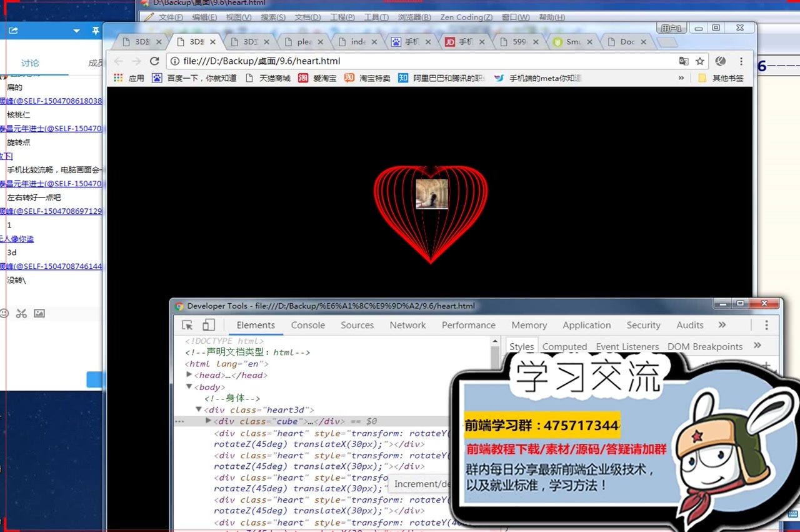Open the Performance tab
Image resolution: width=800 pixels, height=532 pixels.
(468, 325)
